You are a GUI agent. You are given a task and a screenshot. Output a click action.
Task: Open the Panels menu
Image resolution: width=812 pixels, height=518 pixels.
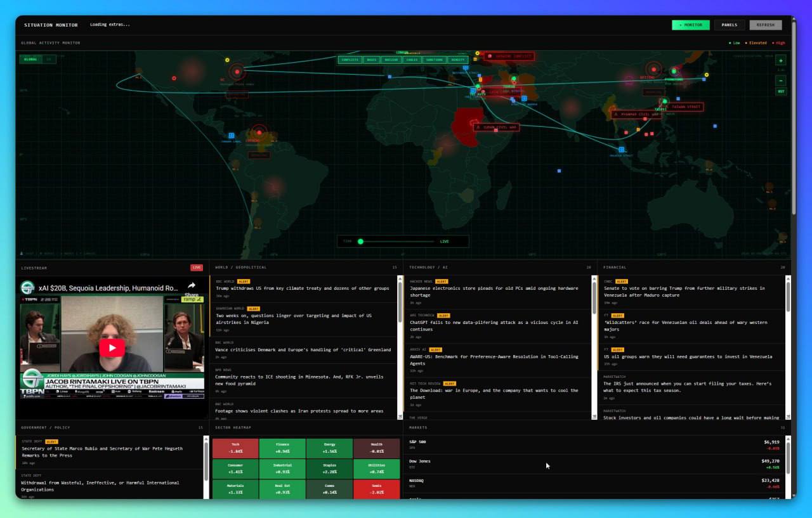[730, 25]
